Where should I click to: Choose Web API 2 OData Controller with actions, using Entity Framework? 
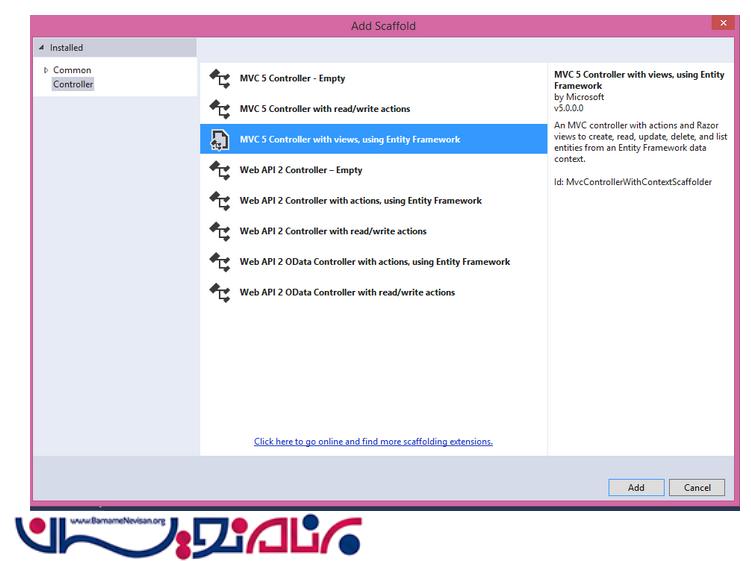tap(374, 262)
